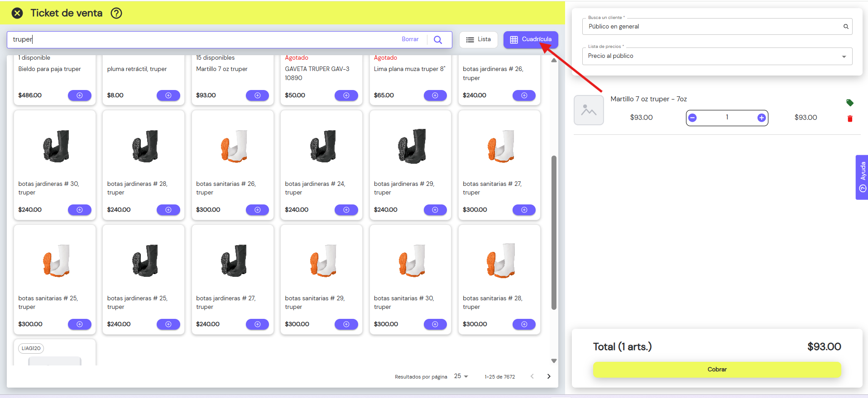The height and width of the screenshot is (398, 868).
Task: Add botas jardineras # 29 to ticket
Action: click(x=435, y=210)
